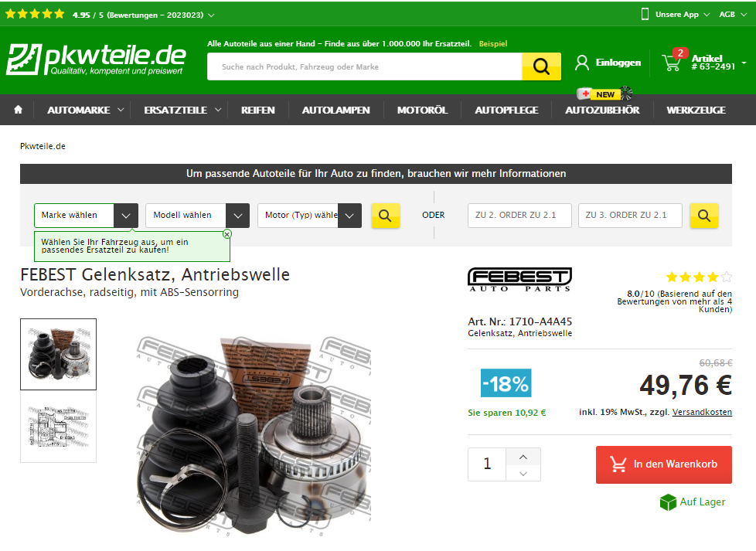Image resolution: width=756 pixels, height=551 pixels.
Task: Click the pkwteile.de logo
Action: tap(97, 60)
